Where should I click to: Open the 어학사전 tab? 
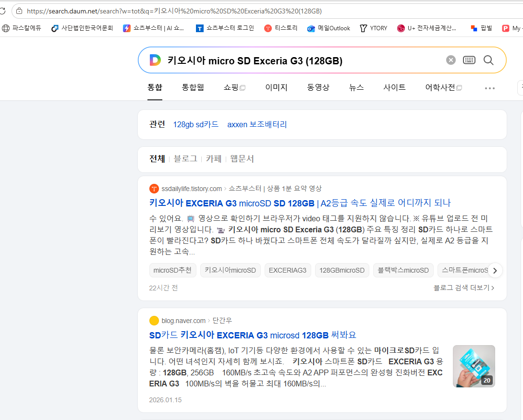[x=443, y=87]
